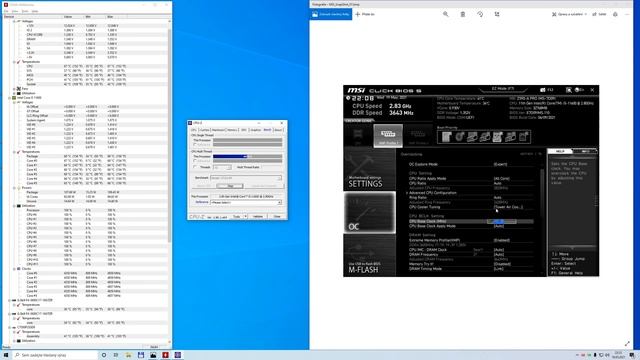Screen dimensions: 640x360
Task: Toggle single thread Reference checkbox in CPU-Z
Action: 195,144
